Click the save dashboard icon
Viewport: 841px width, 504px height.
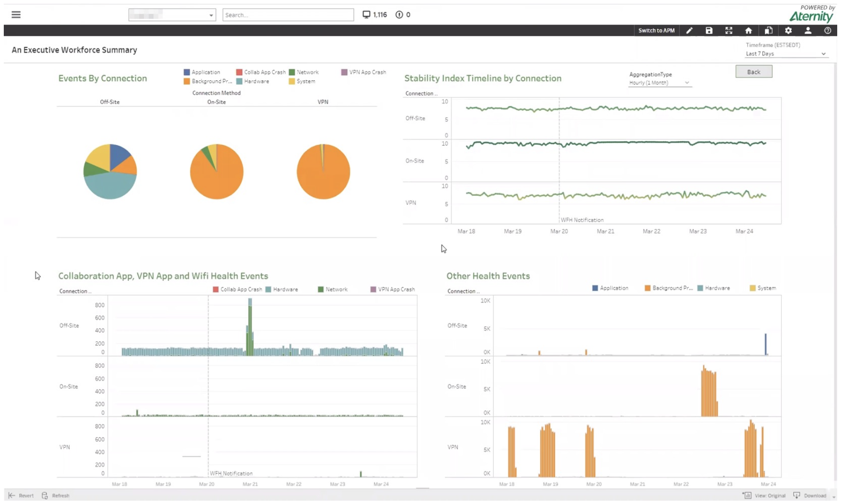(x=709, y=30)
